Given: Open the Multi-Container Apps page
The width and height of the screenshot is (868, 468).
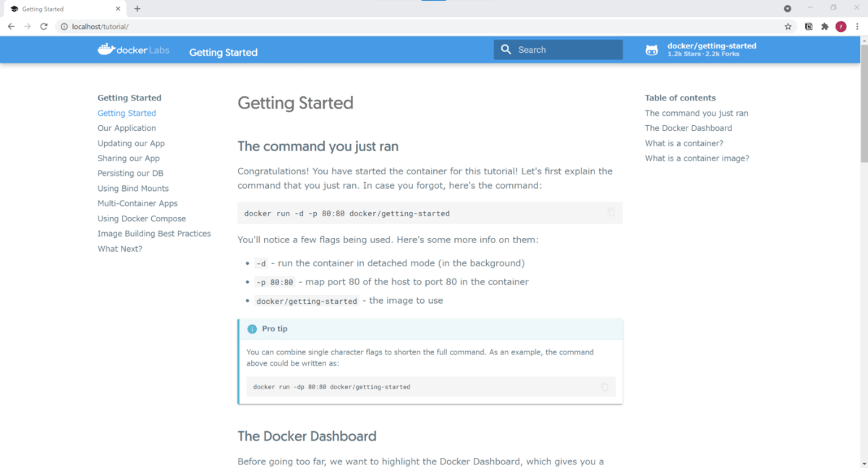Looking at the screenshot, I should pos(137,204).
